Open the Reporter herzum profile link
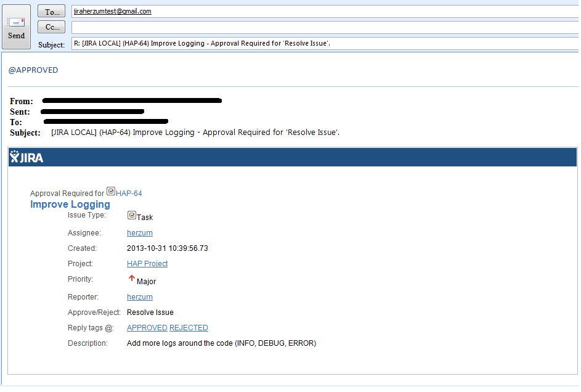The height and width of the screenshot is (392, 581). 140,297
